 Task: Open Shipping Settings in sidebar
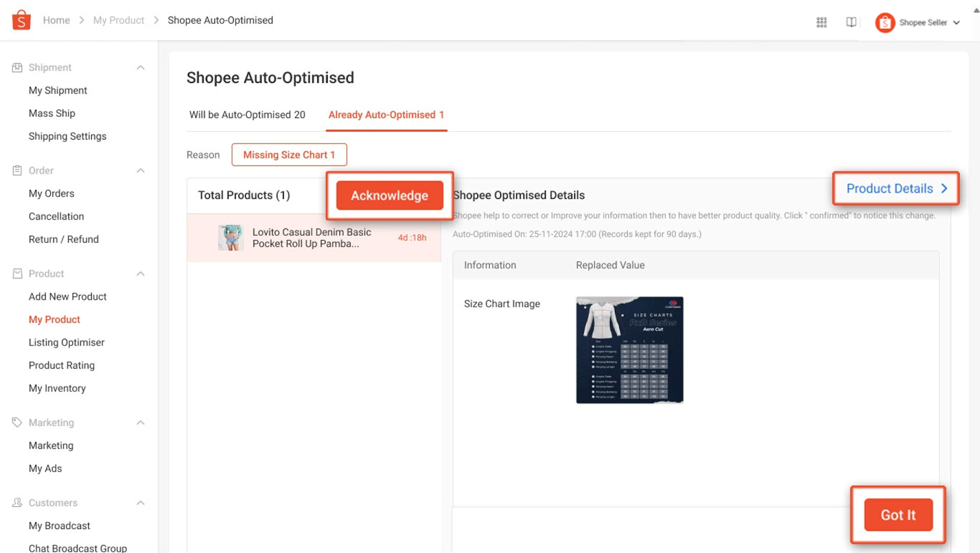pyautogui.click(x=67, y=136)
